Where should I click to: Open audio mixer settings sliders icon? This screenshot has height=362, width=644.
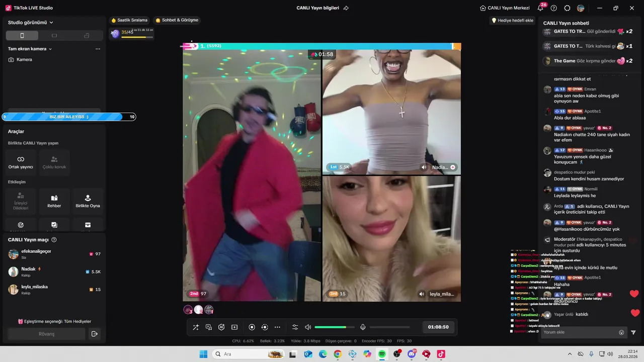coord(295,327)
